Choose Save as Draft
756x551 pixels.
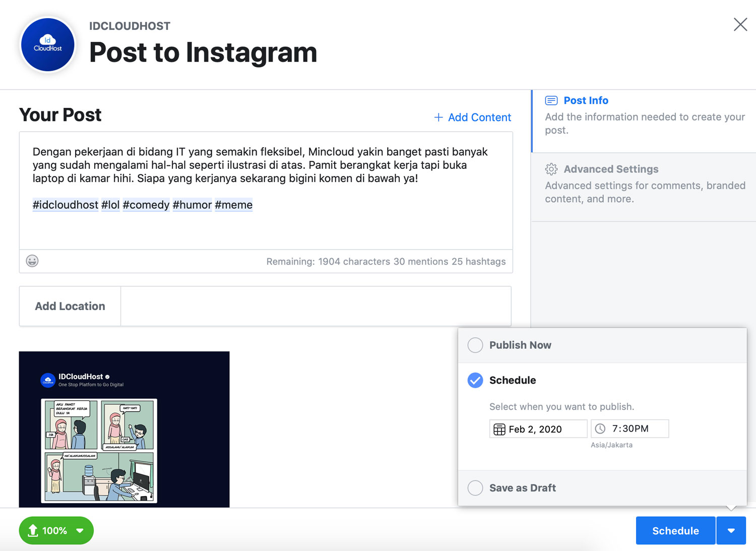475,487
